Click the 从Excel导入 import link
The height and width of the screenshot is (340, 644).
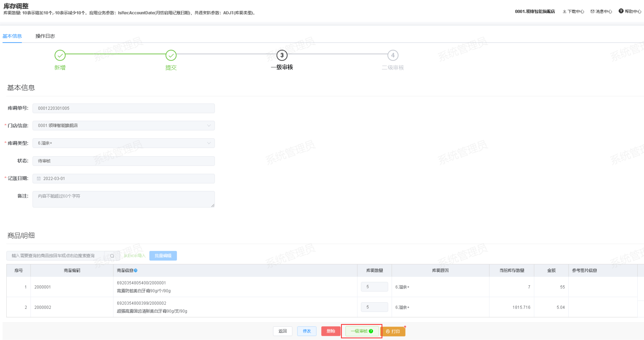135,256
